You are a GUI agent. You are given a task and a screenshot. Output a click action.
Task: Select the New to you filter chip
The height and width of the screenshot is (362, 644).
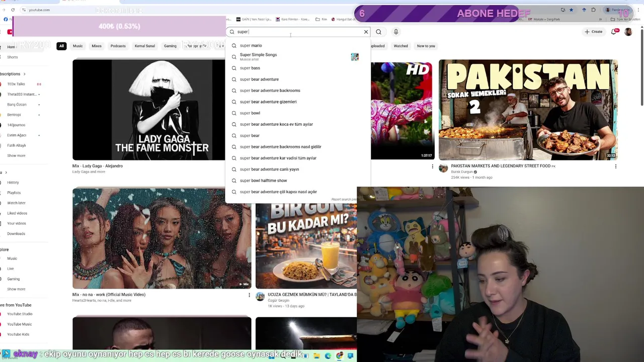click(426, 46)
